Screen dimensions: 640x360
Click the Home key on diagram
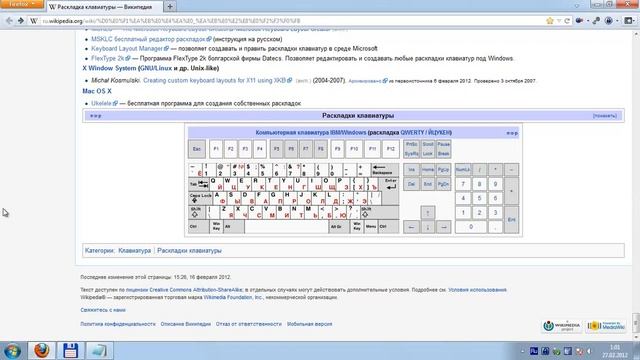click(x=427, y=170)
